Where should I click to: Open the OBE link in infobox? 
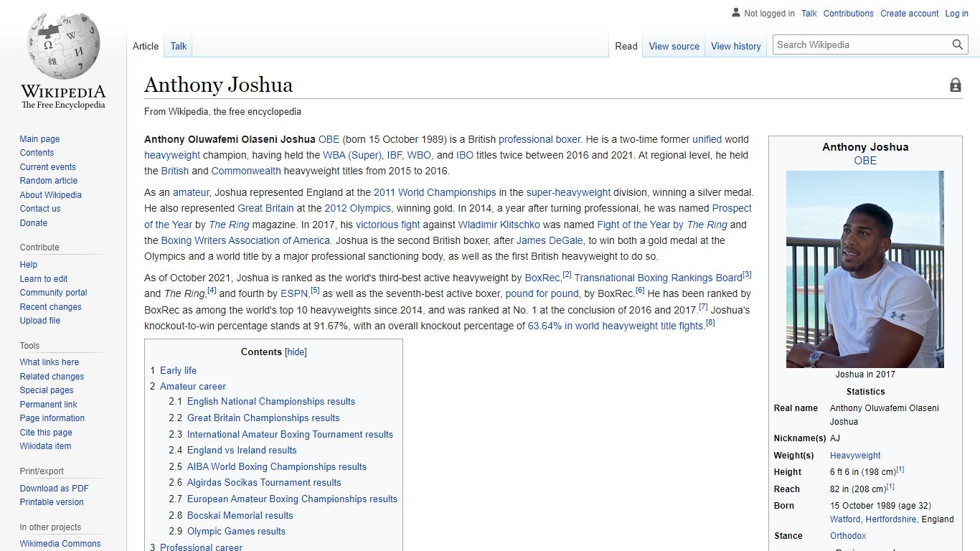tap(865, 161)
